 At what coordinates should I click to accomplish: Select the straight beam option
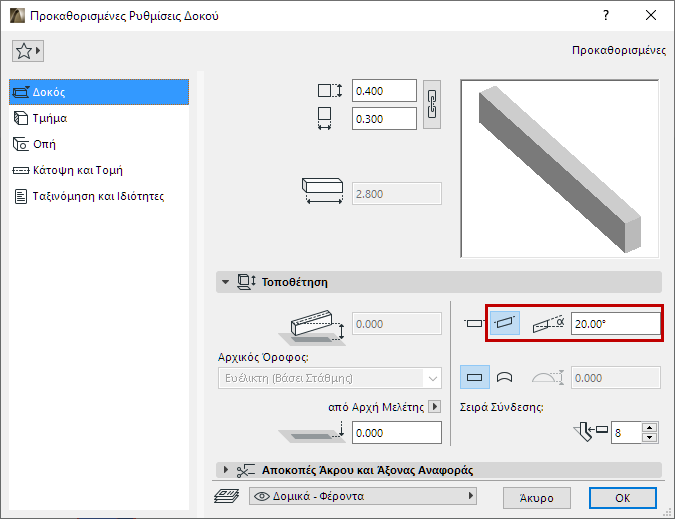[474, 377]
